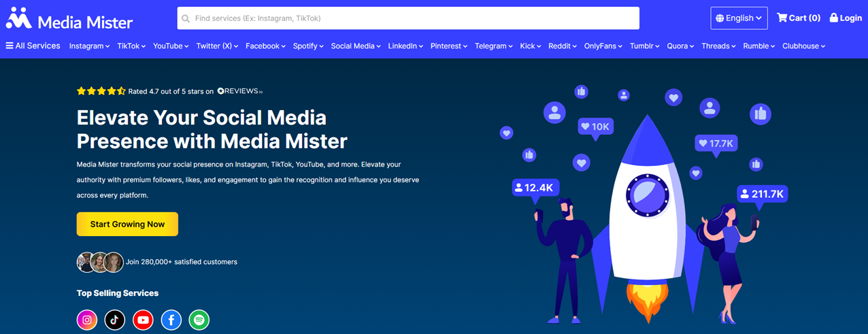Open All Services hamburger menu
Screen dimensions: 868x334
coord(33,46)
